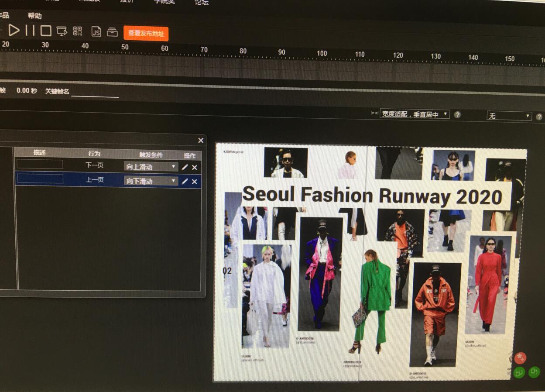Click the orange 查看发布地址 button

[x=146, y=33]
